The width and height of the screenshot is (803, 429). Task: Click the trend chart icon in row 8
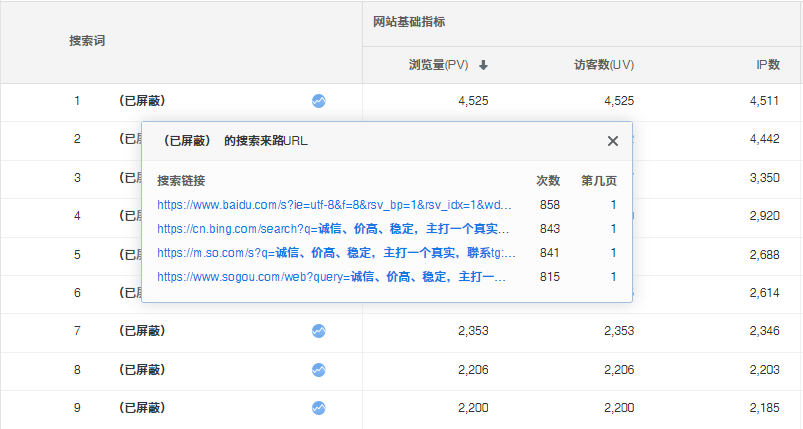click(318, 369)
